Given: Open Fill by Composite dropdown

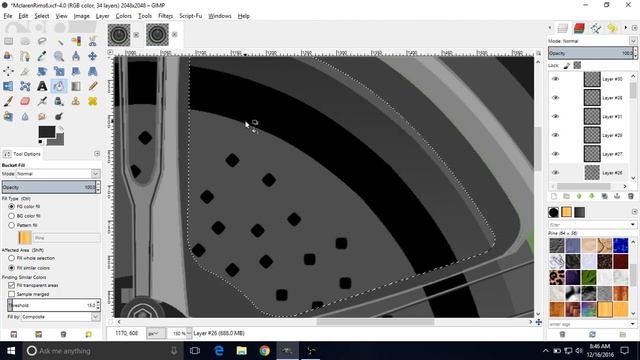Looking at the screenshot, I should click(95, 317).
